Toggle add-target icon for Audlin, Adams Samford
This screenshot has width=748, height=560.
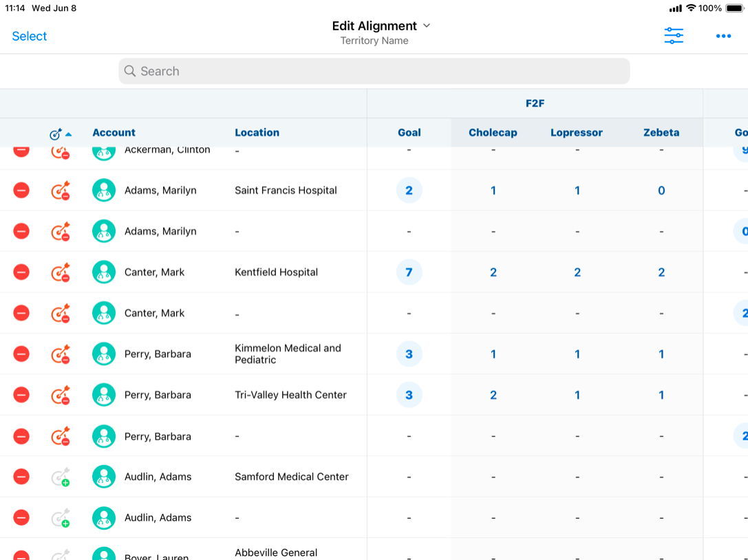tap(61, 477)
